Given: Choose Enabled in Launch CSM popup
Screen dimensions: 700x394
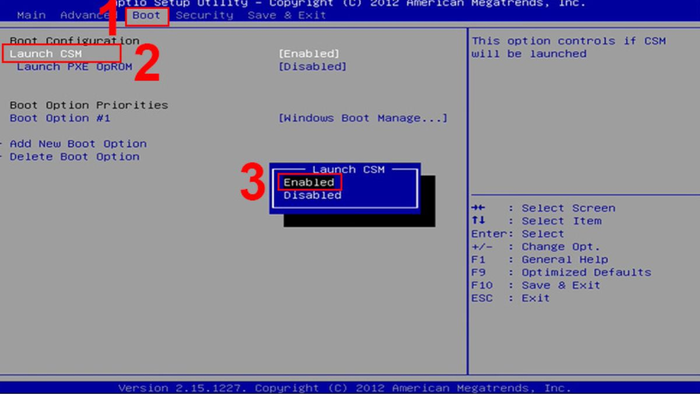Looking at the screenshot, I should [x=309, y=182].
